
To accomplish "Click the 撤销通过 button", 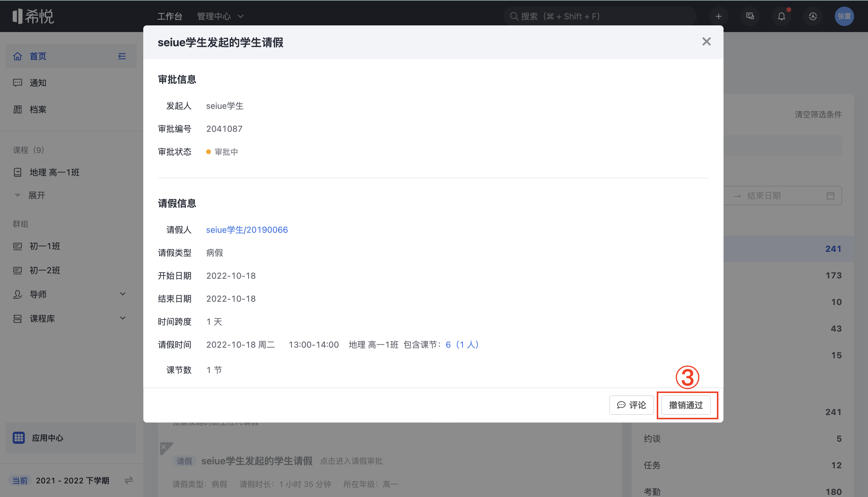I will coord(685,405).
